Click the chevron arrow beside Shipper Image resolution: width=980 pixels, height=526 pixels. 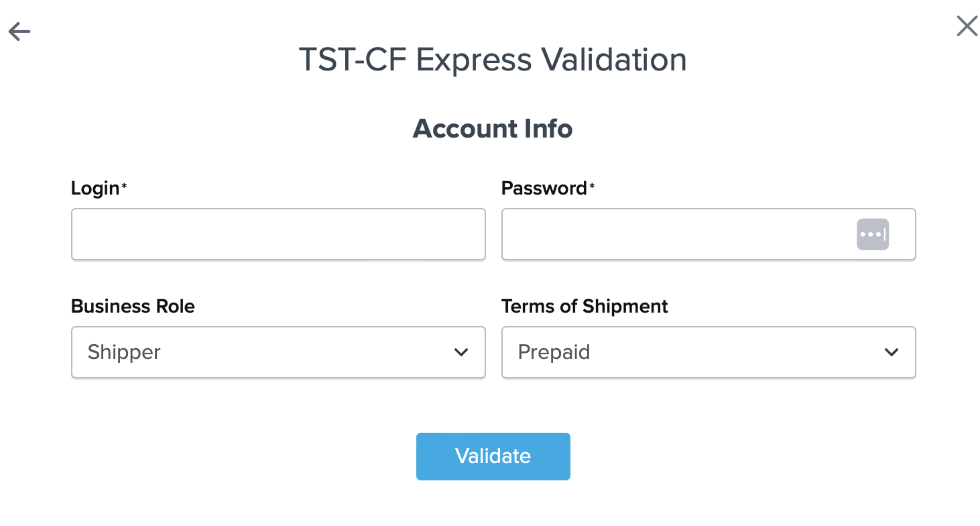coord(461,352)
